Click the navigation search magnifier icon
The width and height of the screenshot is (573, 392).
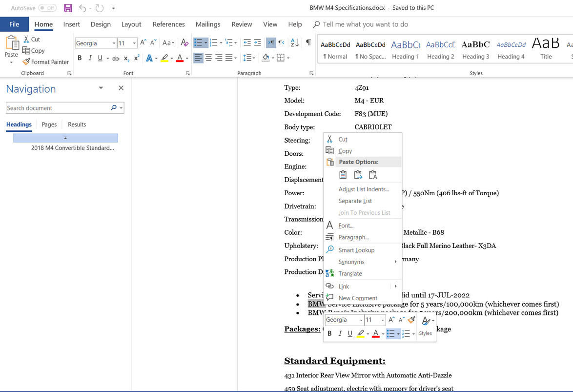coord(114,107)
